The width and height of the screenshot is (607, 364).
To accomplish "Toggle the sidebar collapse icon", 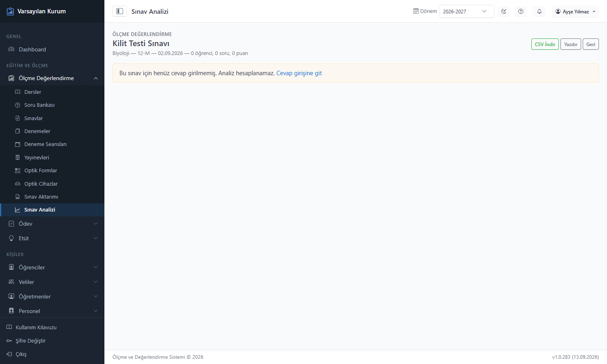I will point(119,11).
